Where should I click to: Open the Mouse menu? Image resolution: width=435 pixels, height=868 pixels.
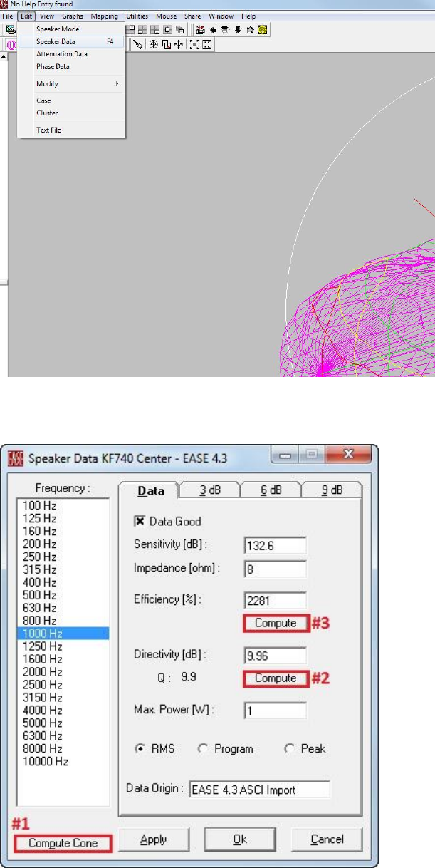coord(167,16)
